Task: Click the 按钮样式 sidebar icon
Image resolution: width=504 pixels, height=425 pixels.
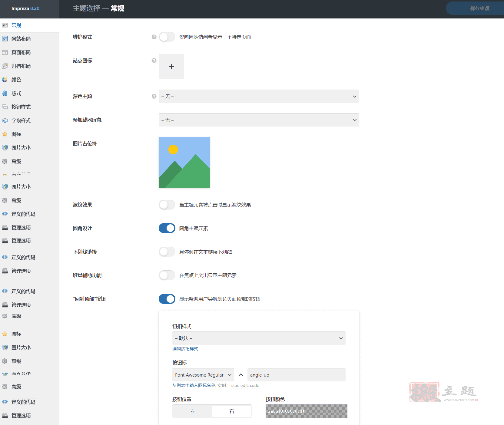Action: click(x=5, y=107)
